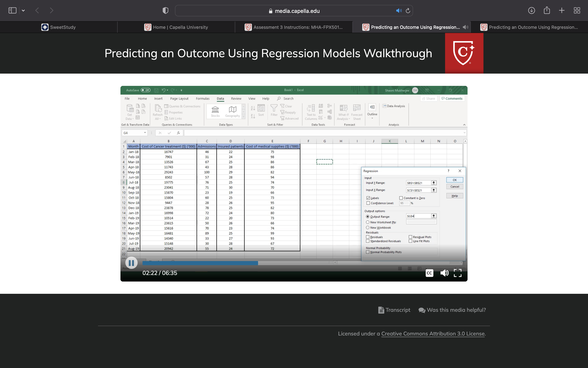The width and height of the screenshot is (588, 368).
Task: Mute the playing tab's speaker icon
Action: point(465,27)
